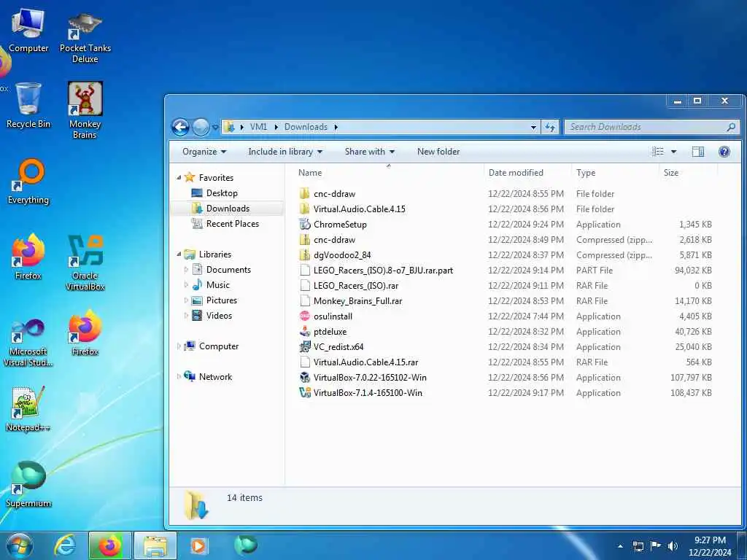Image resolution: width=747 pixels, height=560 pixels.
Task: Open the taskbar clock and date
Action: (710, 546)
